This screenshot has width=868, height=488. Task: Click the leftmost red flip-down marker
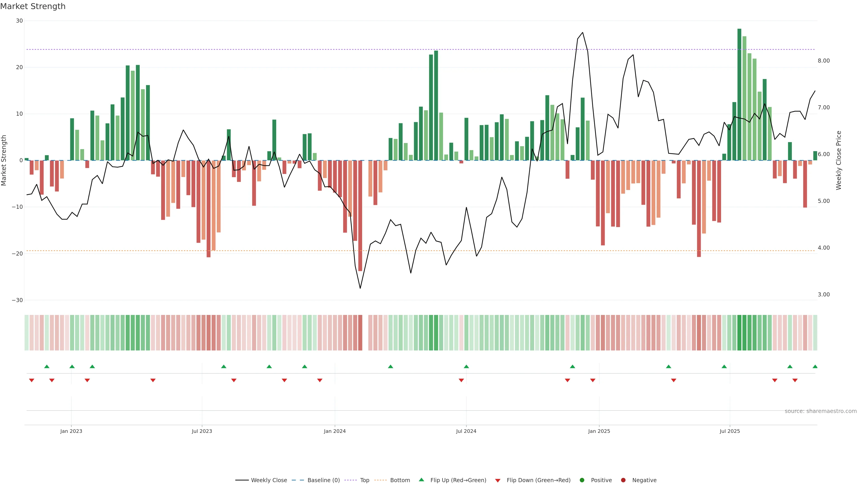click(32, 380)
